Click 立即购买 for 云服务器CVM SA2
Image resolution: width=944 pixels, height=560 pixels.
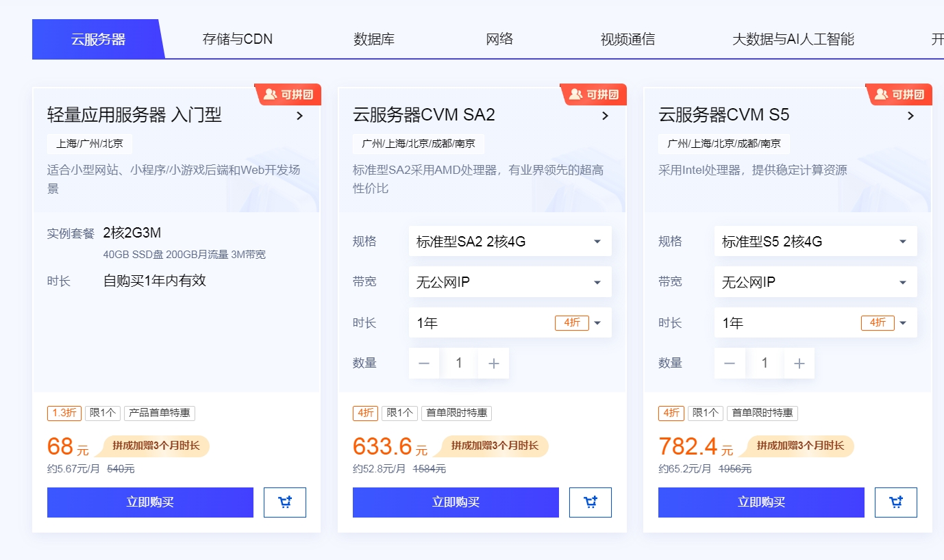coord(456,502)
